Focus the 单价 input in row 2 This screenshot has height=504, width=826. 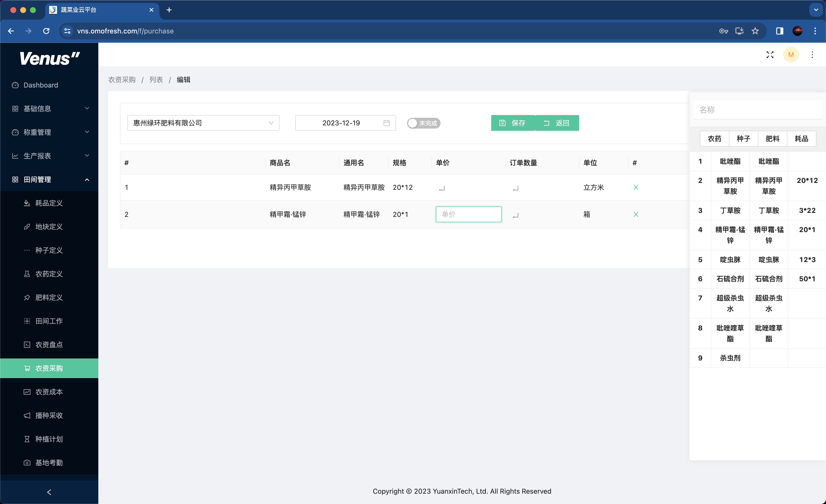[x=468, y=214]
